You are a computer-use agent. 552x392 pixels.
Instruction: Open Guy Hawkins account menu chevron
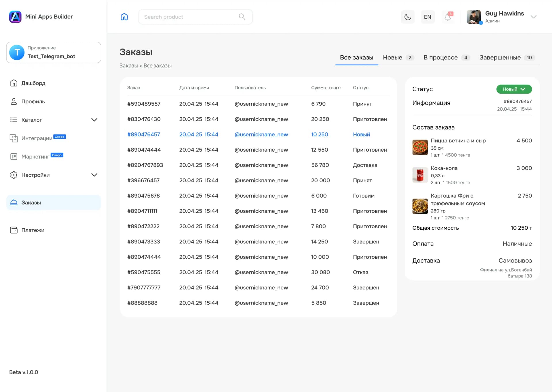click(533, 17)
